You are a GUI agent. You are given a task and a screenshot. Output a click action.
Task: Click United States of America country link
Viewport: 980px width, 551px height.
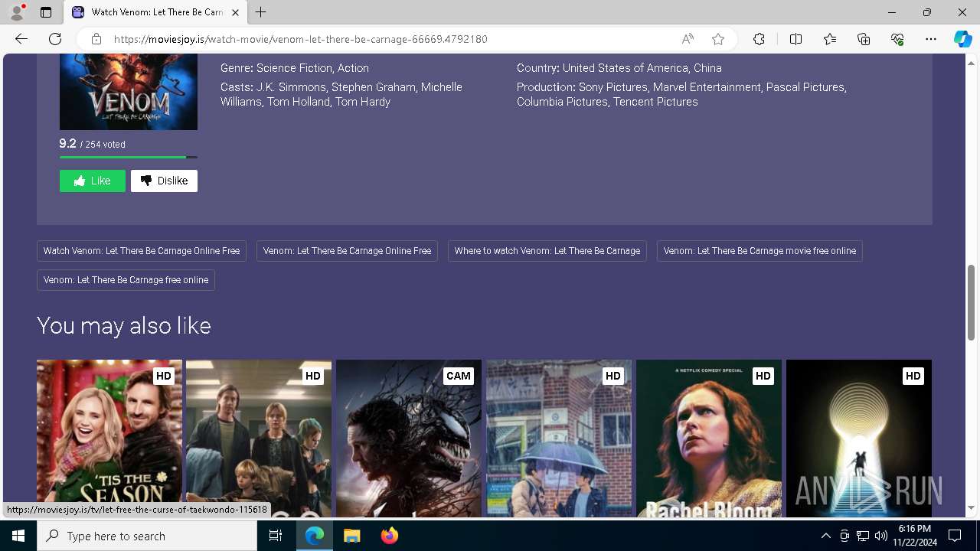625,68
